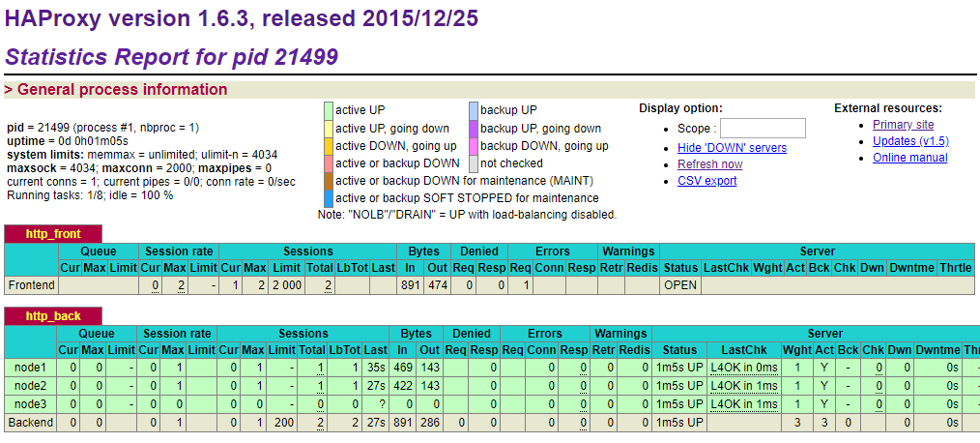Click the Scope input field

[763, 129]
